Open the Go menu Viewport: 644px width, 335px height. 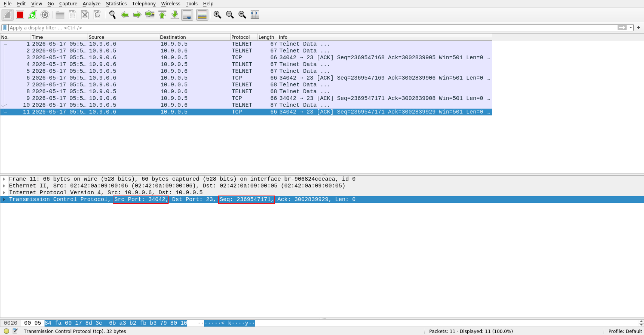[51, 4]
